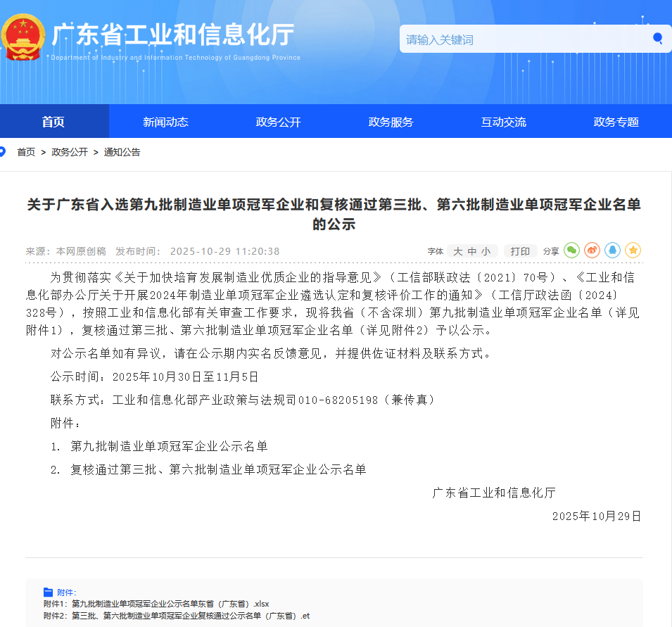Click the breadcrumb location pin icon
The image size is (672, 627).
pos(3,151)
